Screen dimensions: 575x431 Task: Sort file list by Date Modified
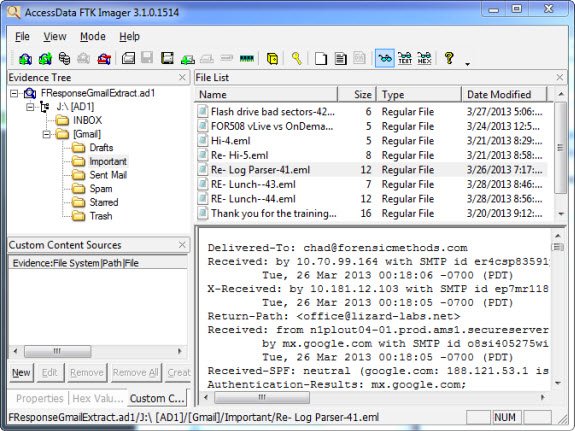pyautogui.click(x=504, y=94)
